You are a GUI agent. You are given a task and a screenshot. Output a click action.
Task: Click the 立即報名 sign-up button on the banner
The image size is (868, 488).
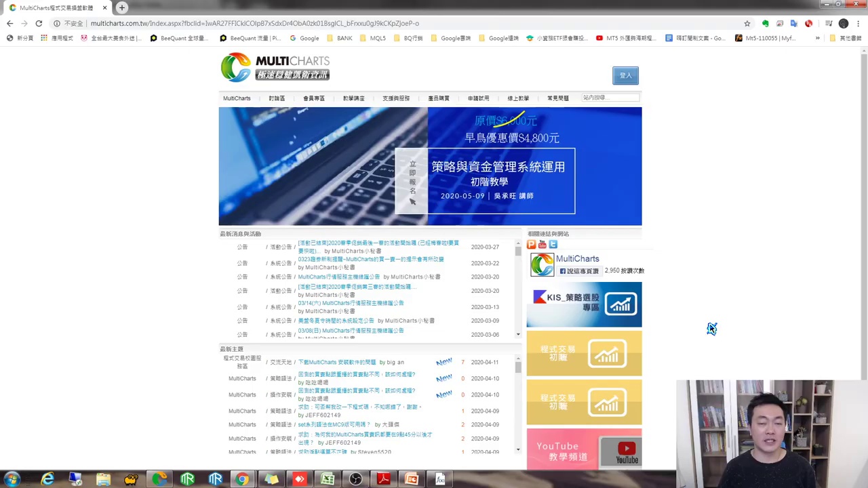[x=412, y=182]
